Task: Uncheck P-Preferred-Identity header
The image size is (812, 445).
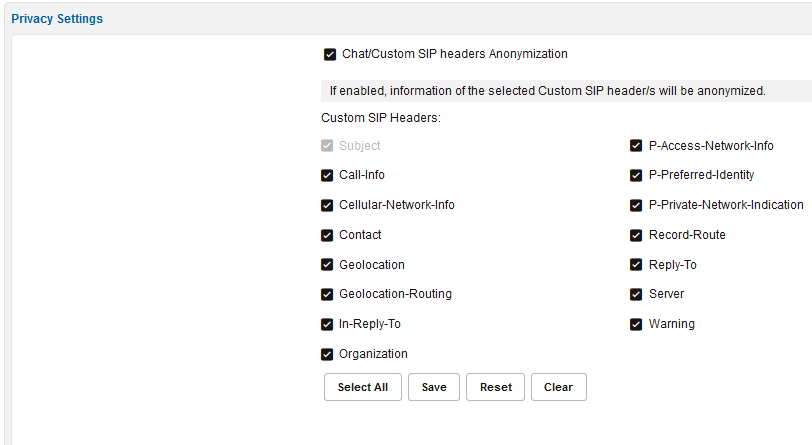Action: coord(636,175)
